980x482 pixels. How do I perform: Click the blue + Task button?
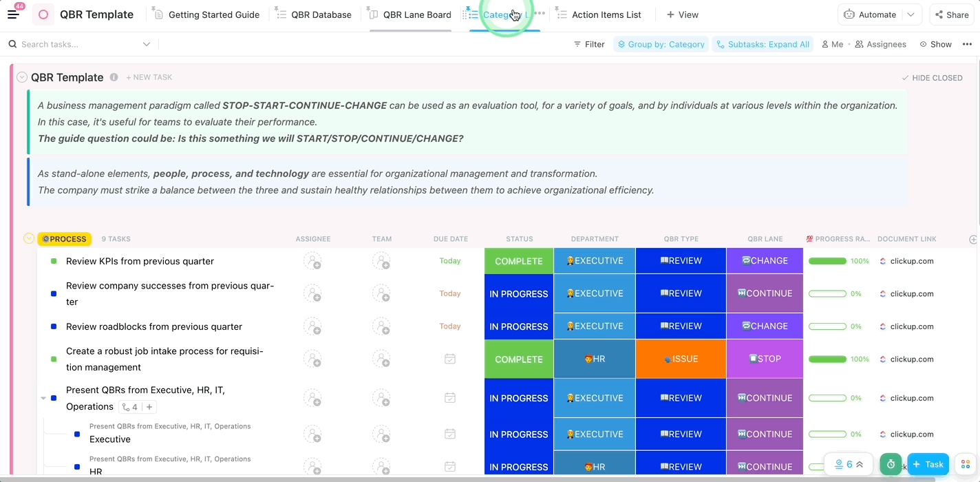tap(928, 464)
